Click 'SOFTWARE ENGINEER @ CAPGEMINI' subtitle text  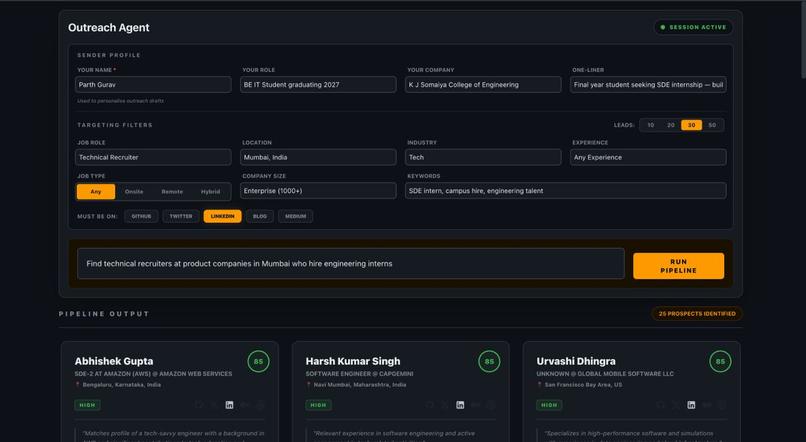point(359,374)
